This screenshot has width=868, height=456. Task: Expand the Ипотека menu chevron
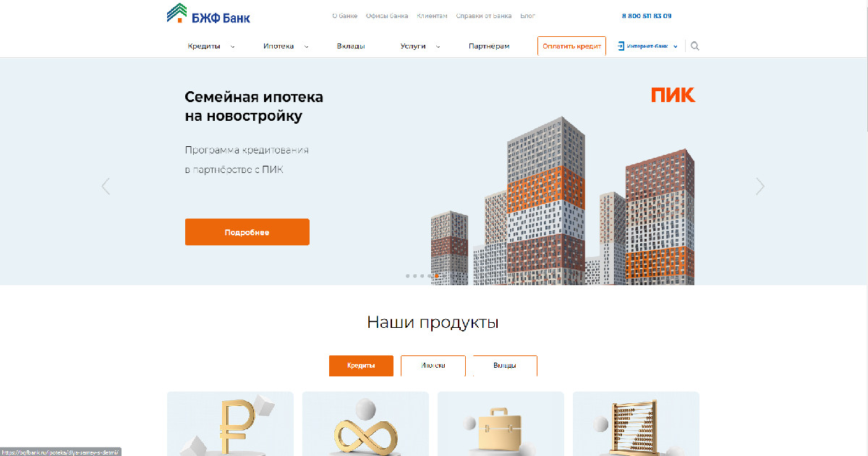coord(306,46)
